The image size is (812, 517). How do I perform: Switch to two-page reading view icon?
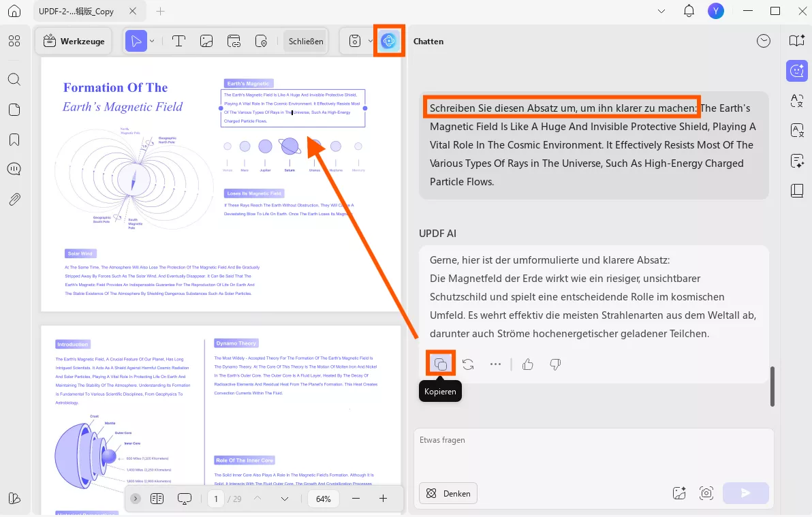tap(157, 499)
